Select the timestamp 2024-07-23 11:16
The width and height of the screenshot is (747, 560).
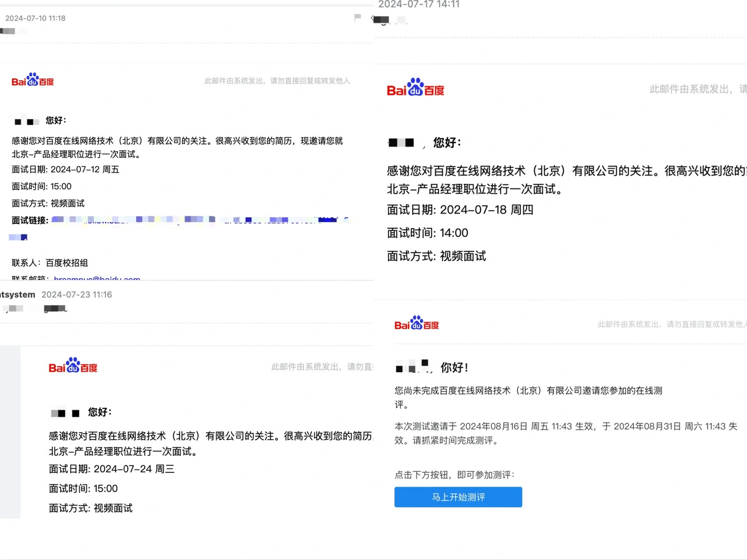77,295
